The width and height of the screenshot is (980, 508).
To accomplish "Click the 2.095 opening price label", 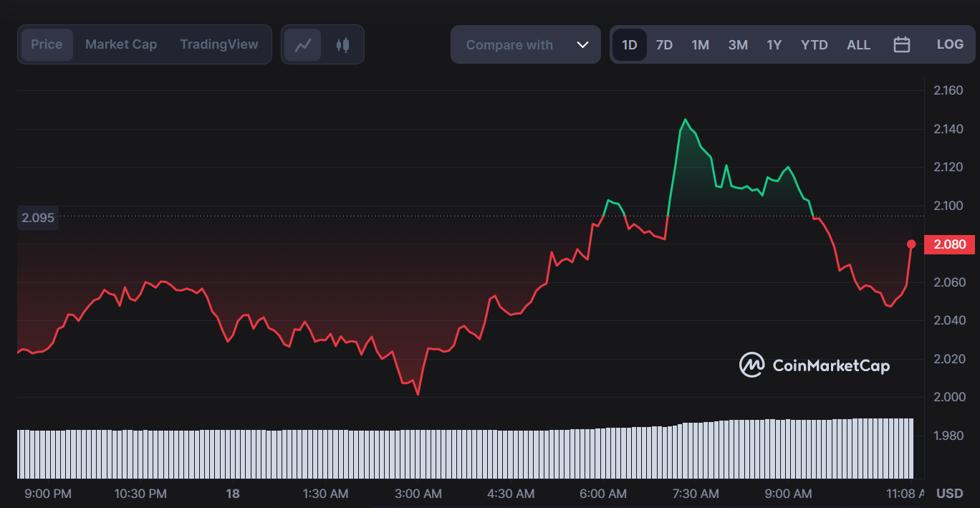I will tap(38, 218).
